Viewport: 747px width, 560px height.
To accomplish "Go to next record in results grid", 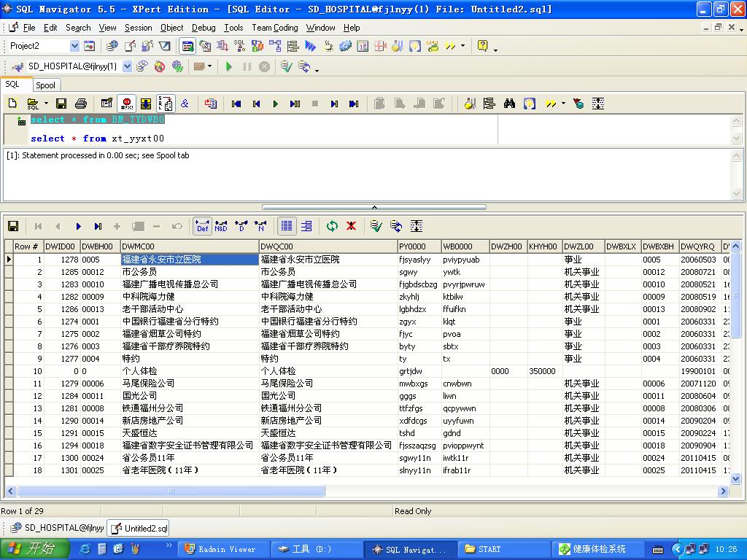I will pyautogui.click(x=79, y=227).
